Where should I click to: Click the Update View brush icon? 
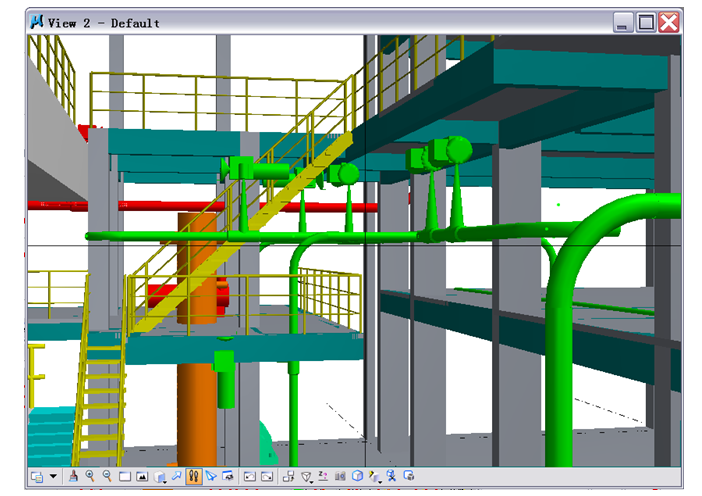coord(73,477)
